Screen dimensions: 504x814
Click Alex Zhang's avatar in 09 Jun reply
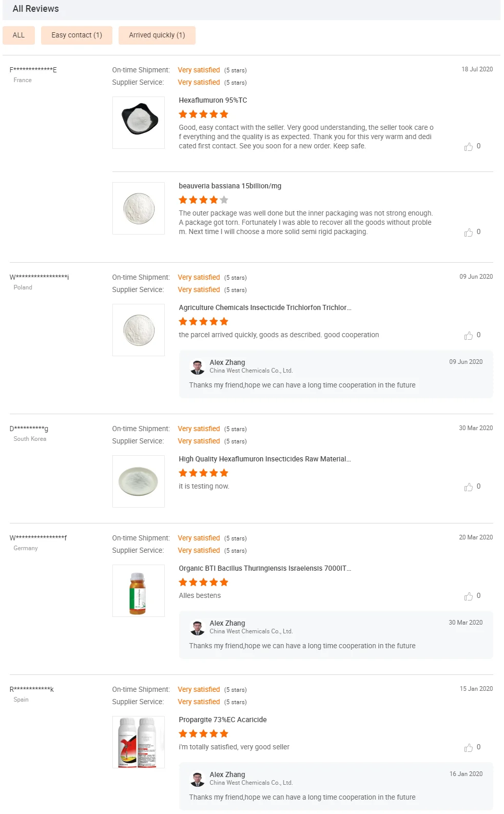pyautogui.click(x=198, y=367)
